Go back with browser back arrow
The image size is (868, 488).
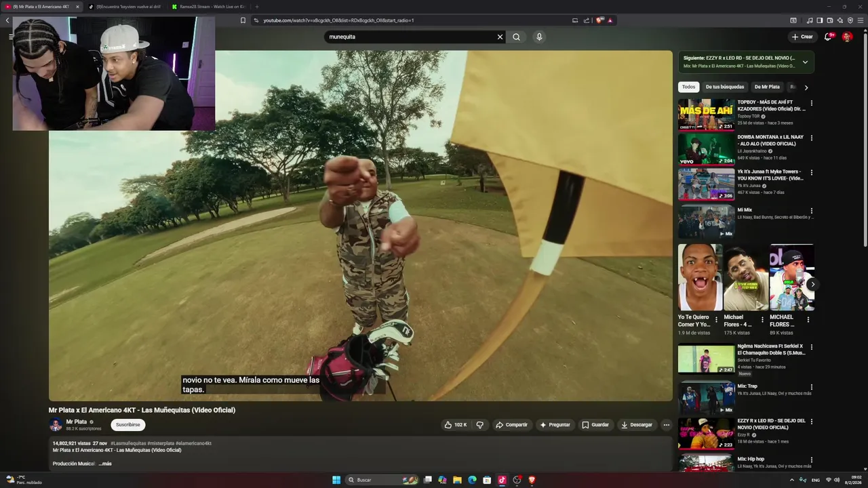7,20
